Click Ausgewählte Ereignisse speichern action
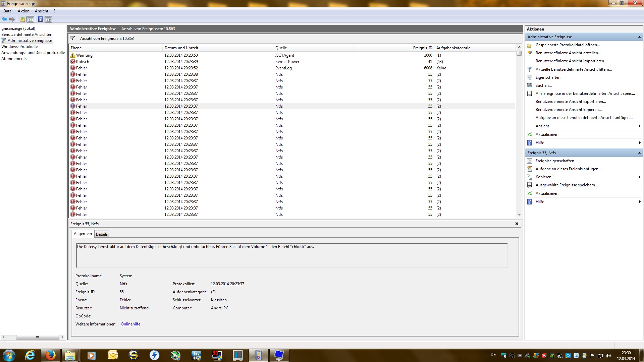Viewport: 644px width, 362px height. pyautogui.click(x=567, y=185)
